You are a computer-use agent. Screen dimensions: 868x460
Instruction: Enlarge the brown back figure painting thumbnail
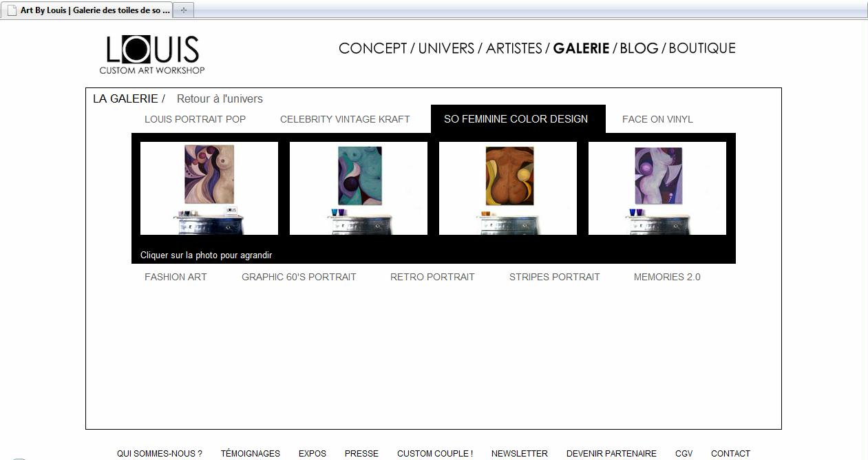(x=508, y=188)
